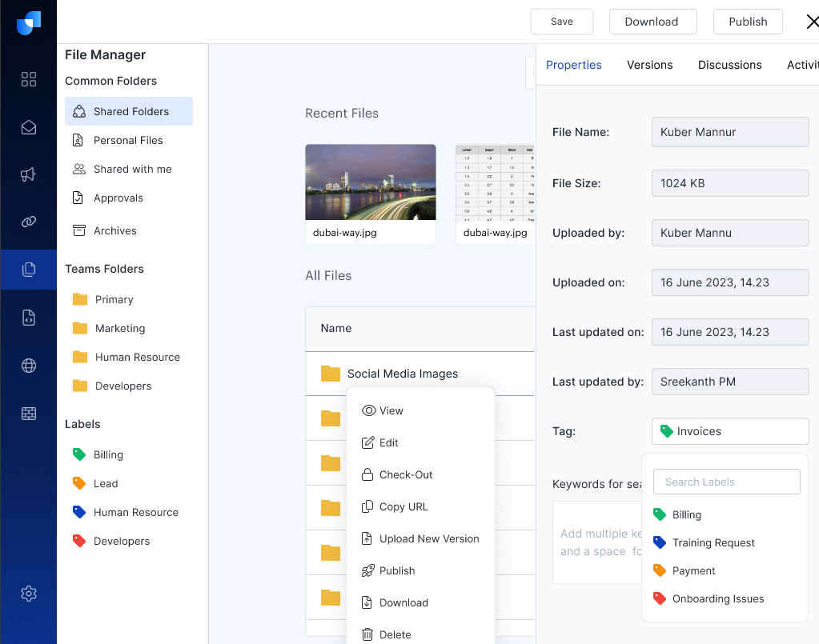Viewport: 819px width, 644px height.
Task: Open settings gear at sidebar bottom
Action: pos(29,594)
